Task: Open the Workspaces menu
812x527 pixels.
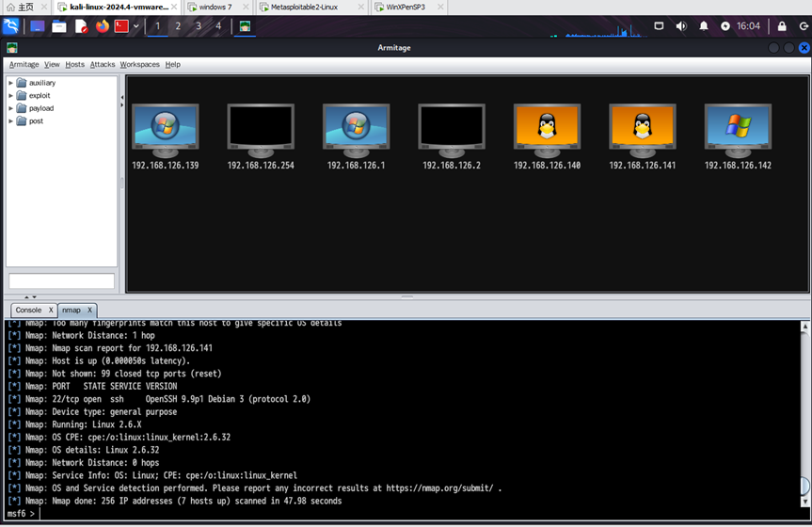Action: click(x=140, y=64)
